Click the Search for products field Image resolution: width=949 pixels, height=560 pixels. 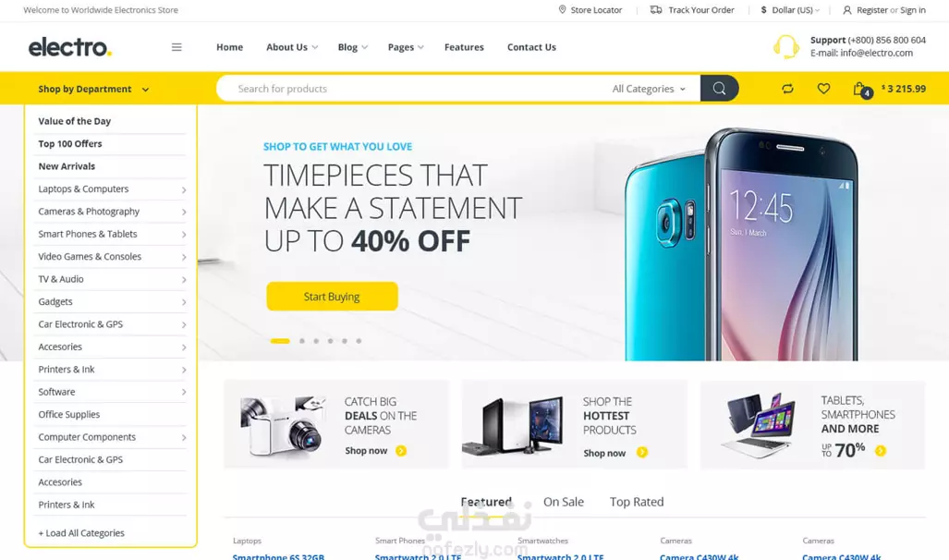tap(411, 89)
